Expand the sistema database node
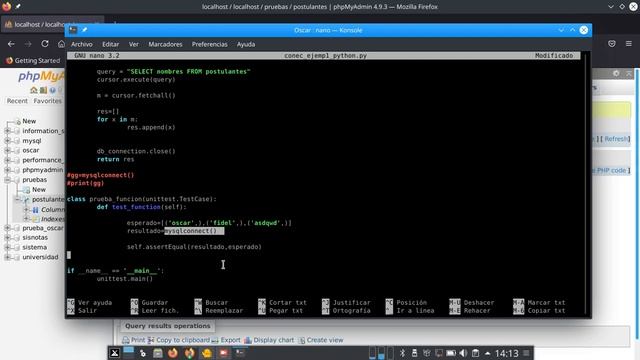Screen dimensions: 640x360 (7, 247)
